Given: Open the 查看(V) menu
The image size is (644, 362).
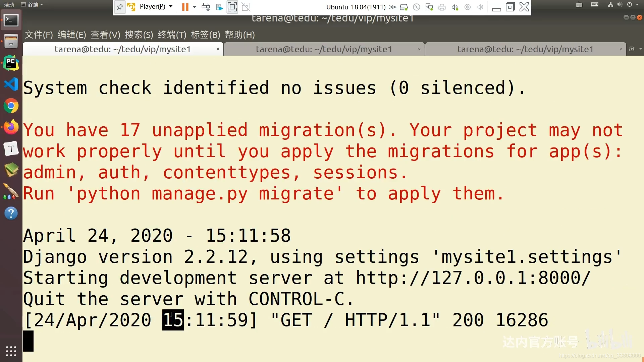Looking at the screenshot, I should pos(105,35).
